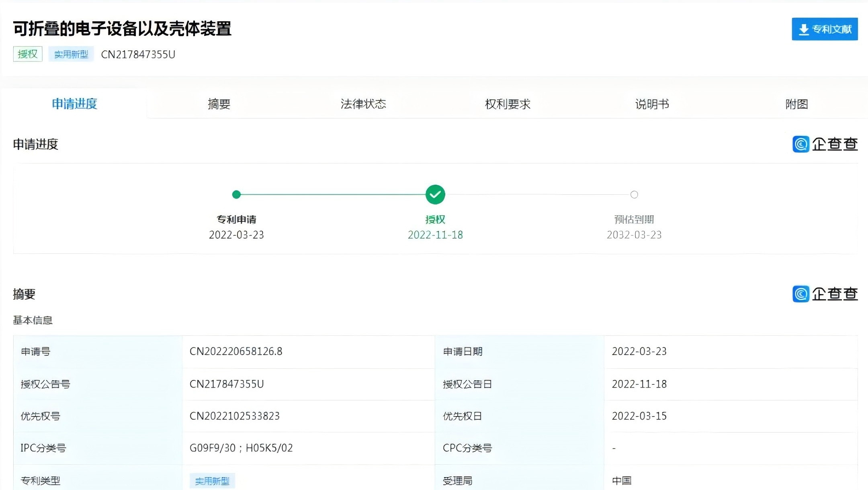
Task: Select 2022-03-23 in the 申请日期 row
Action: [x=639, y=351]
